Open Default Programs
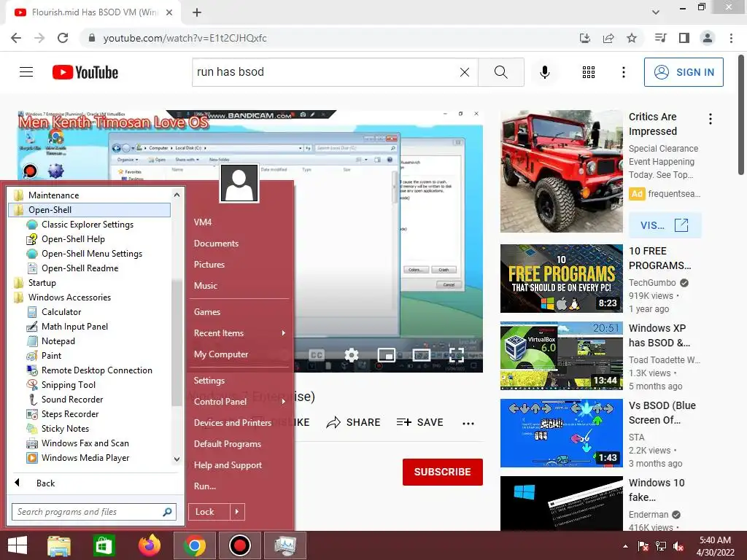The image size is (747, 560). click(228, 444)
